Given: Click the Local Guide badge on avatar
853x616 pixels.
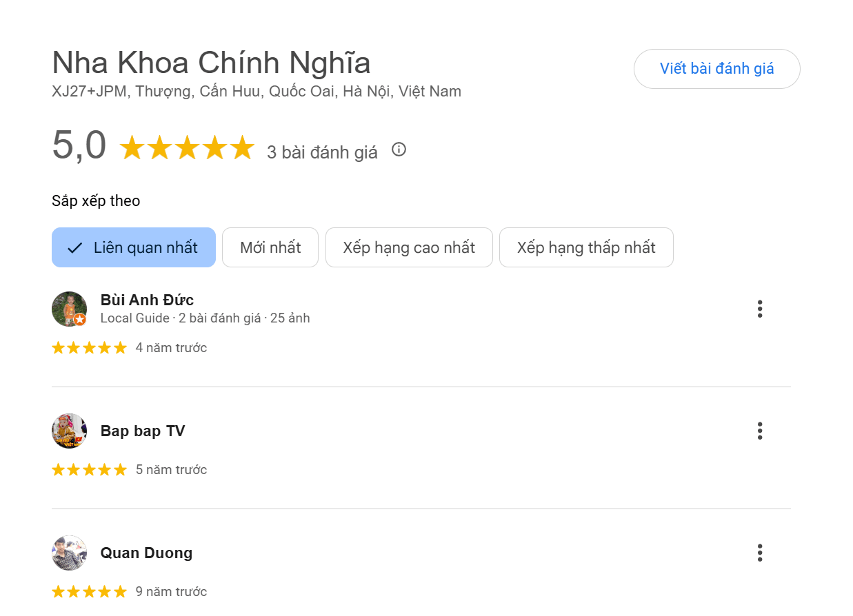Looking at the screenshot, I should [x=80, y=320].
